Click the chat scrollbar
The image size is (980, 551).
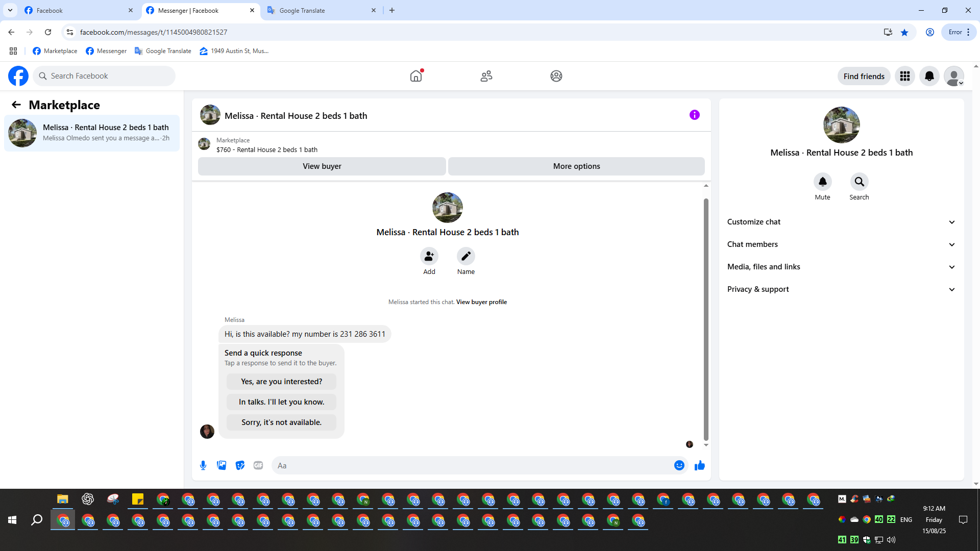706,319
